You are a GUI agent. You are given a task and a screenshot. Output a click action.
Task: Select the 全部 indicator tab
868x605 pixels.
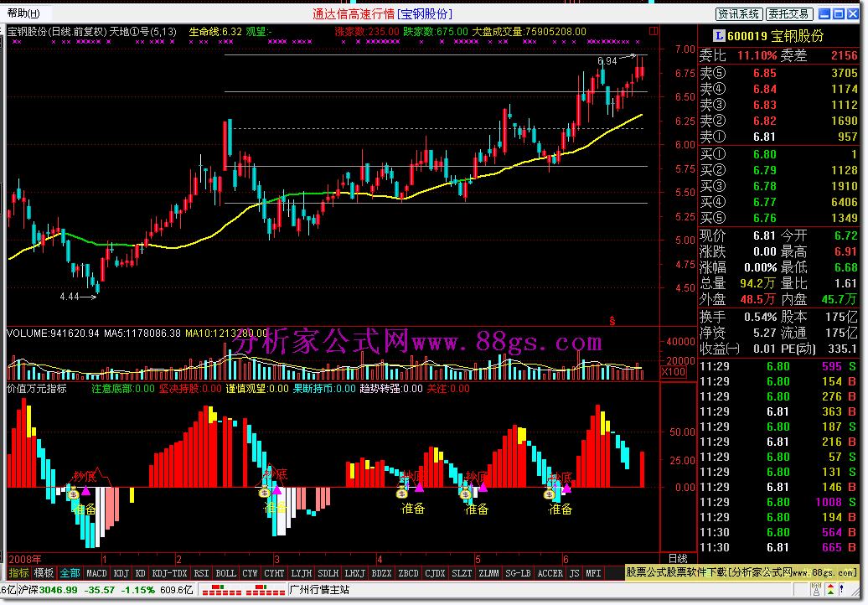[x=70, y=573]
